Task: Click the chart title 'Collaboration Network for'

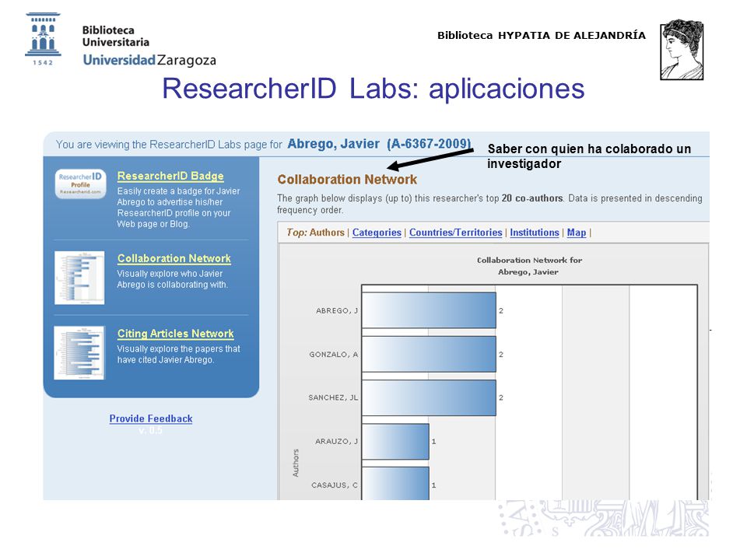Action: pos(529,260)
